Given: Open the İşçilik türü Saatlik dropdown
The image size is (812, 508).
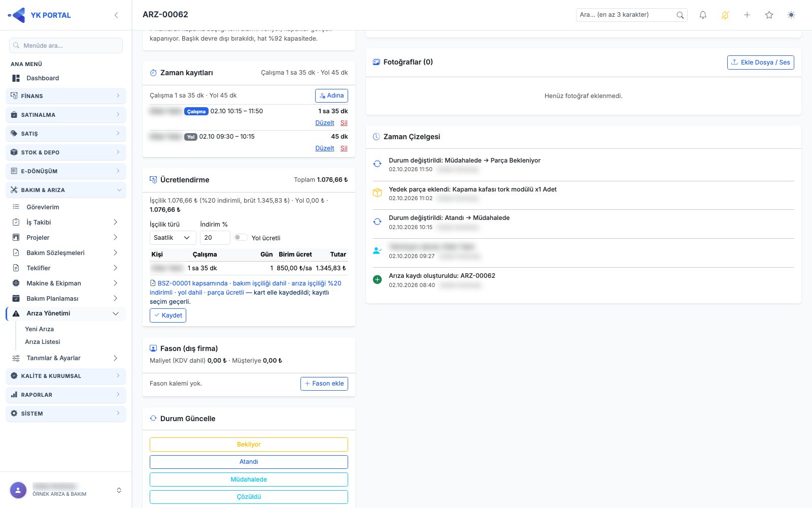Looking at the screenshot, I should point(173,238).
